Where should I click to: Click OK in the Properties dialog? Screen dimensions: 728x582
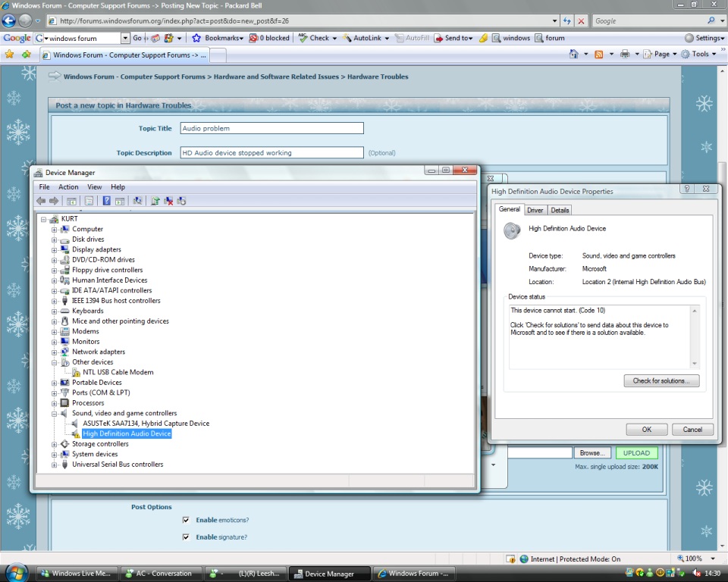[646, 430]
